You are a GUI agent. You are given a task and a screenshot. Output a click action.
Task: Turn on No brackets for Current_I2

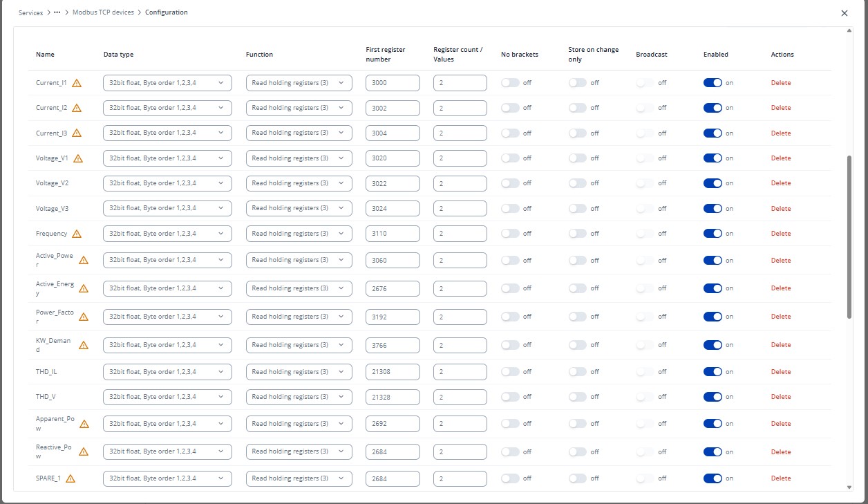(x=510, y=108)
